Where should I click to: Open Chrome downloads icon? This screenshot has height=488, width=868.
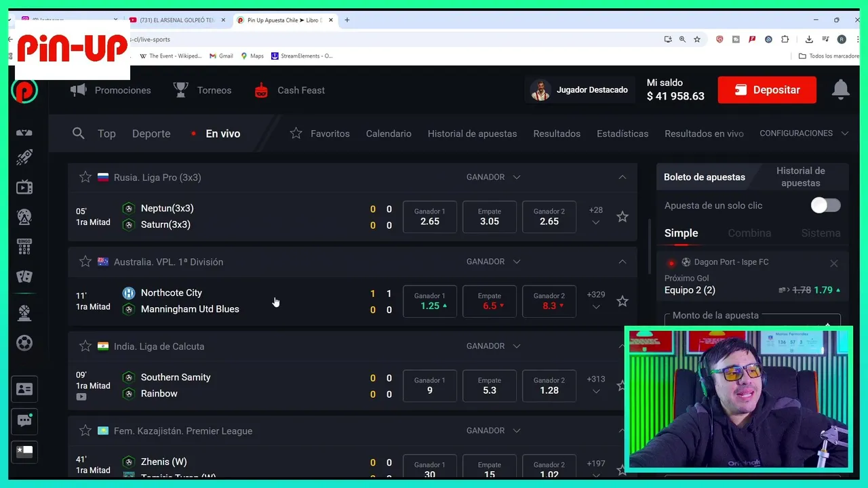809,39
